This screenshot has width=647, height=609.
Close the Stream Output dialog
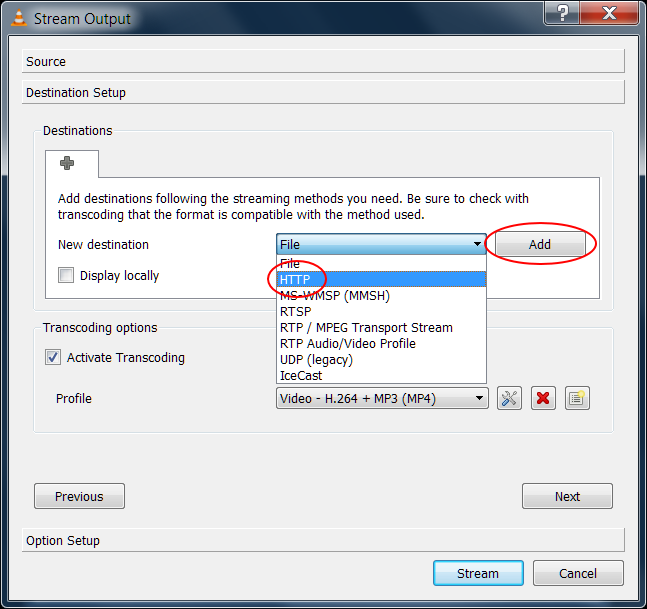[609, 13]
